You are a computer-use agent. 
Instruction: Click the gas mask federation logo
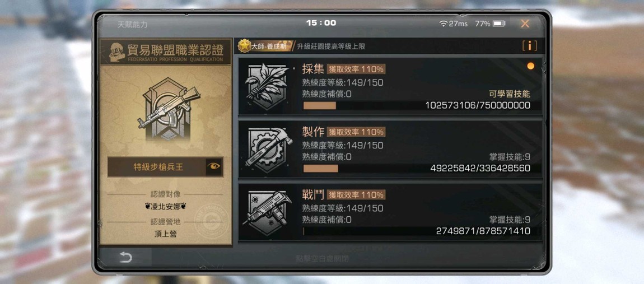[117, 52]
